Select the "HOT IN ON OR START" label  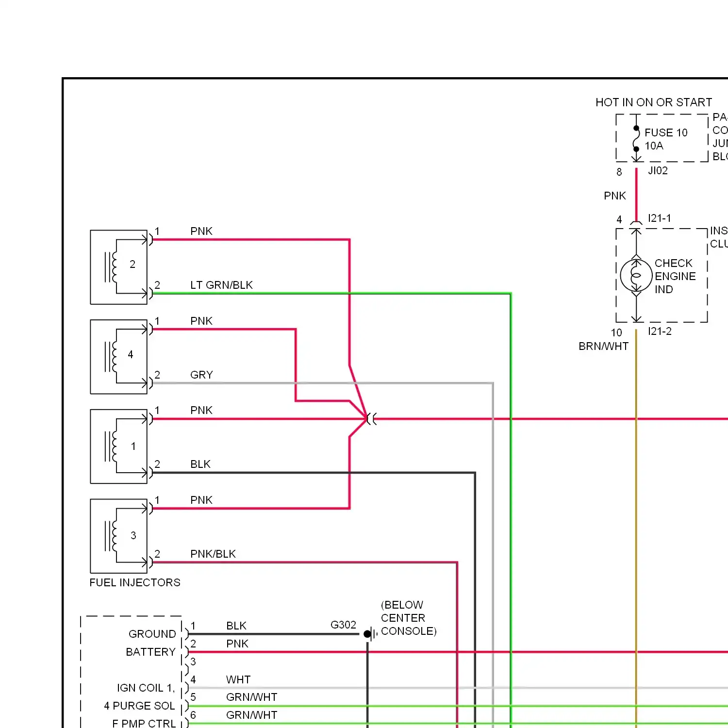654,102
